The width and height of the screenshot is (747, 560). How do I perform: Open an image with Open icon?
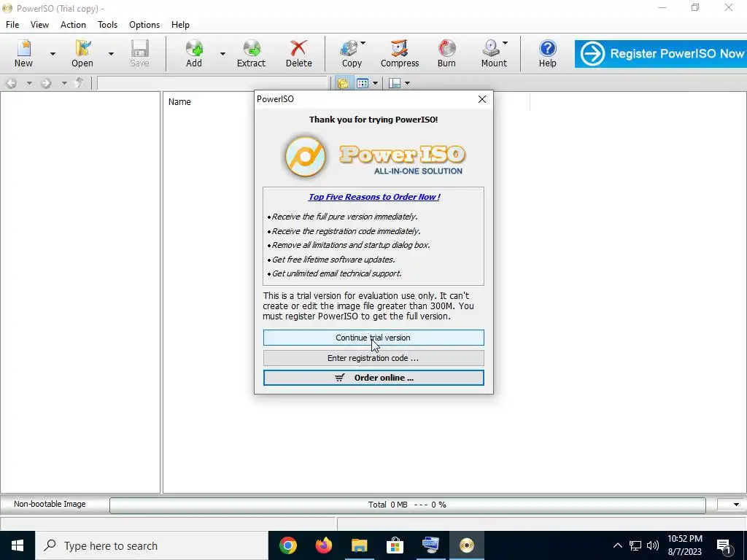point(82,53)
